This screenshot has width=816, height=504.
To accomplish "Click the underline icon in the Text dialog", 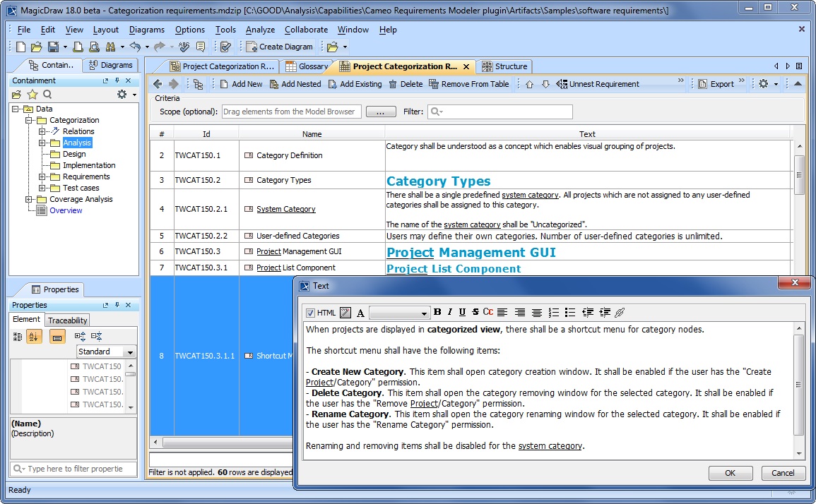I will click(461, 312).
